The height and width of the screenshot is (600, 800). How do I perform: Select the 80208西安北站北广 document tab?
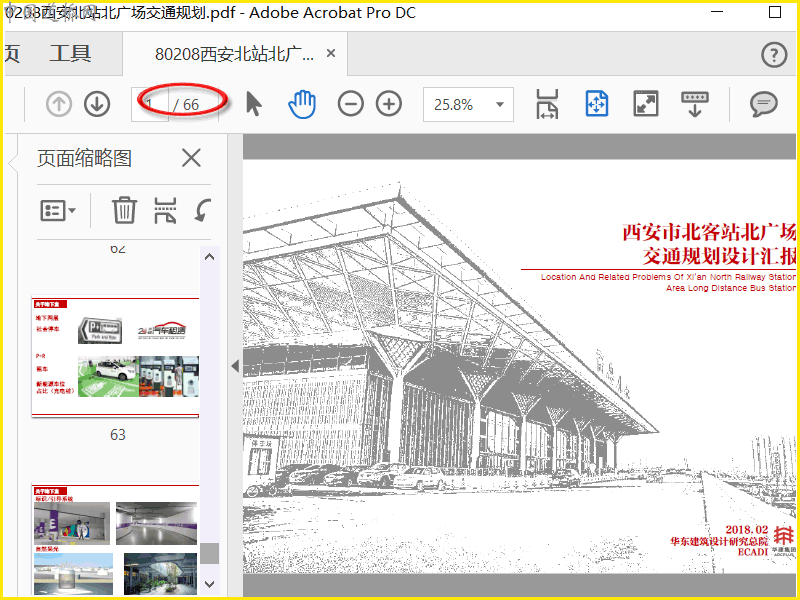click(x=235, y=54)
